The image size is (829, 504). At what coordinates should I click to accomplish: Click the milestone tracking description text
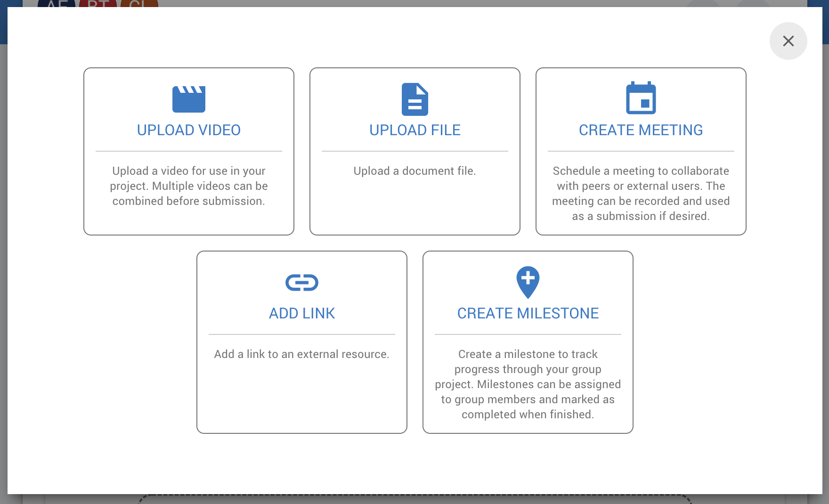[528, 384]
